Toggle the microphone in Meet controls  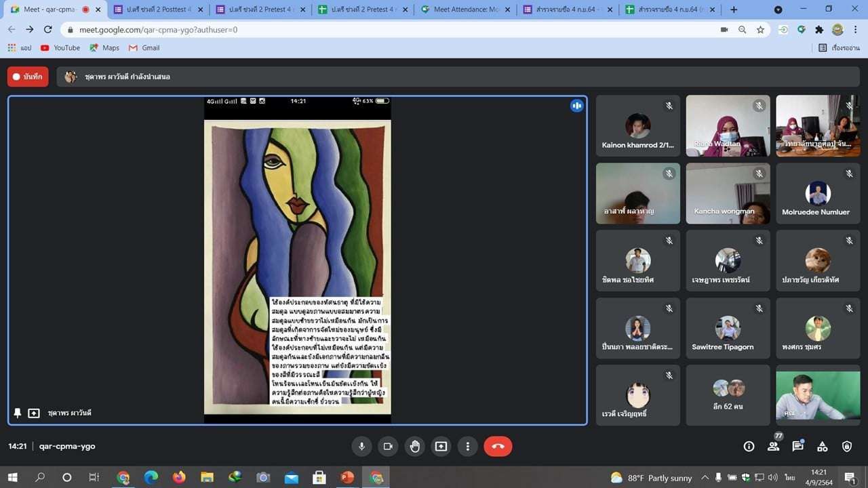pos(361,446)
